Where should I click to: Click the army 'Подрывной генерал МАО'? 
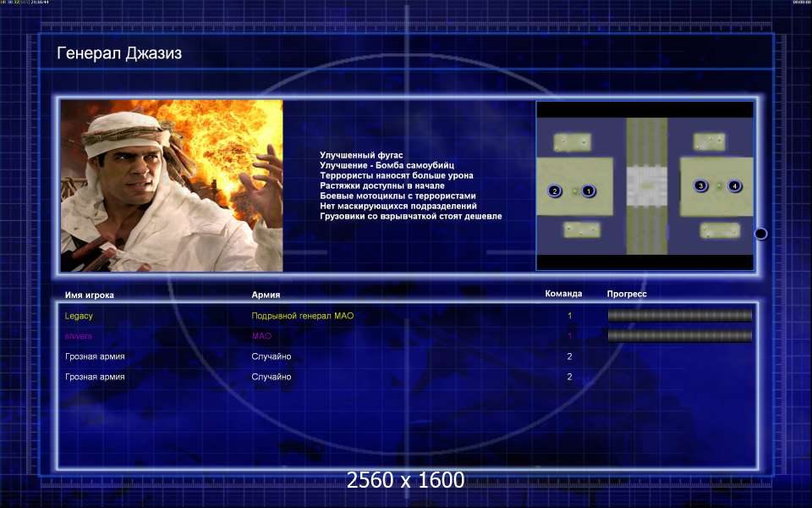pos(303,316)
